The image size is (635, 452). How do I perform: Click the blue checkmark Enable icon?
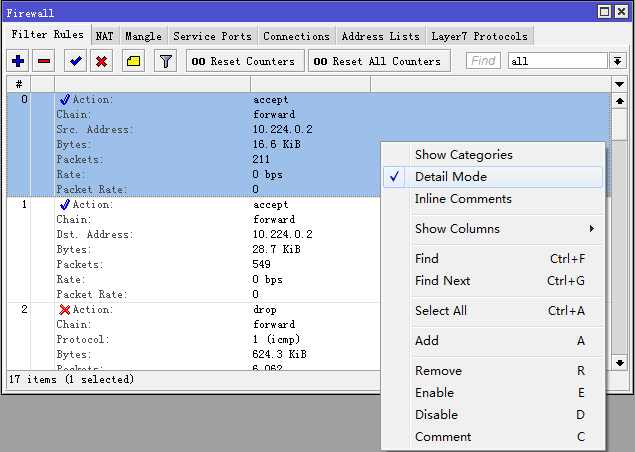(75, 61)
